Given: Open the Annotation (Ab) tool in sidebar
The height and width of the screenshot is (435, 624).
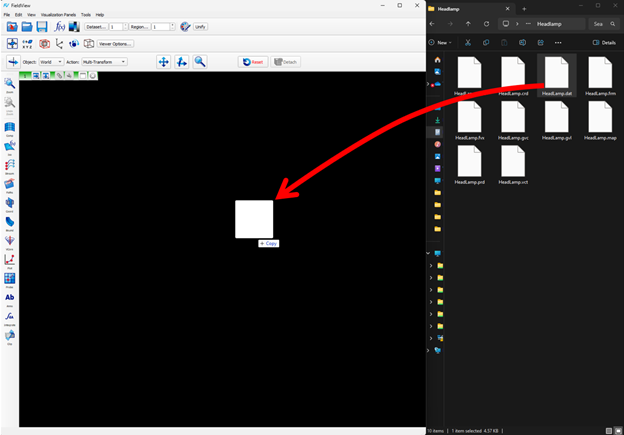Looking at the screenshot, I should pyautogui.click(x=10, y=298).
